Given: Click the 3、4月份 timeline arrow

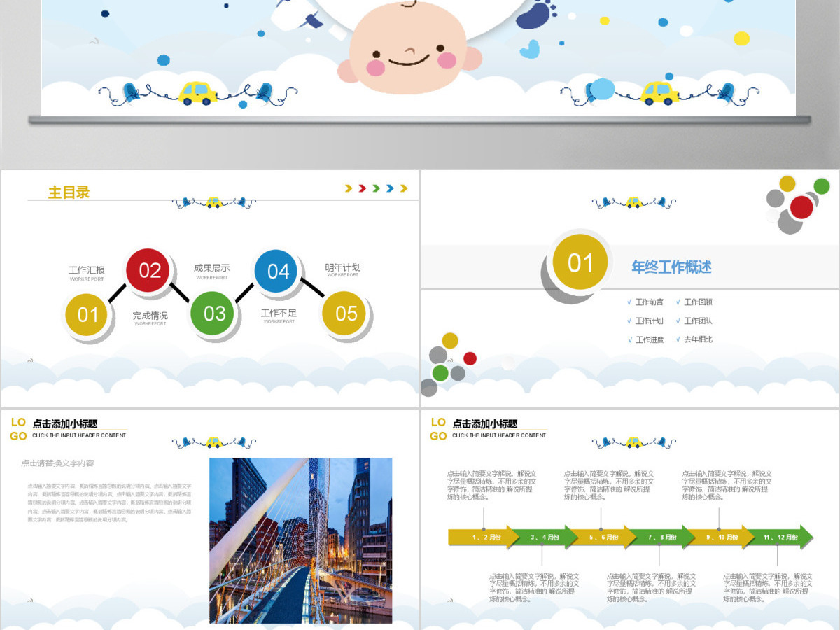Looking at the screenshot, I should (544, 538).
